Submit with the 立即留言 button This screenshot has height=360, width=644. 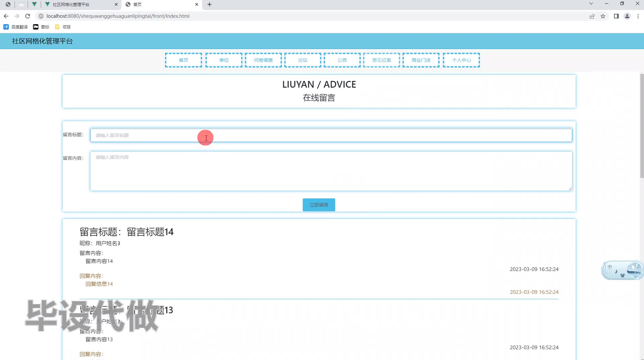(319, 205)
